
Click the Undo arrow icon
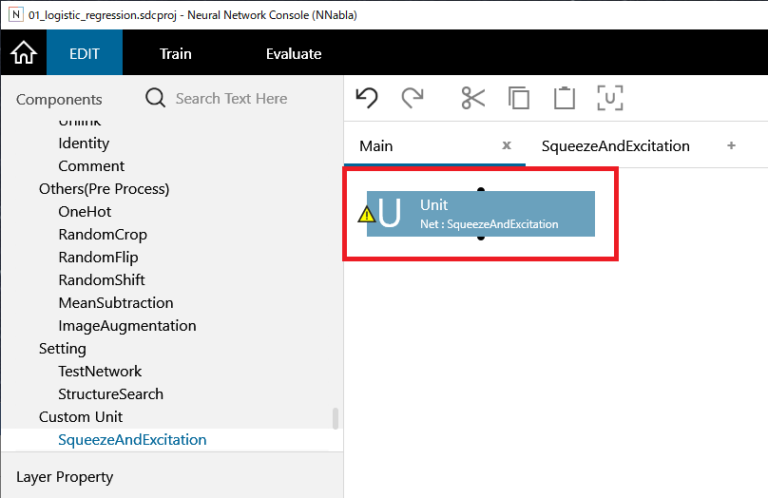point(367,97)
